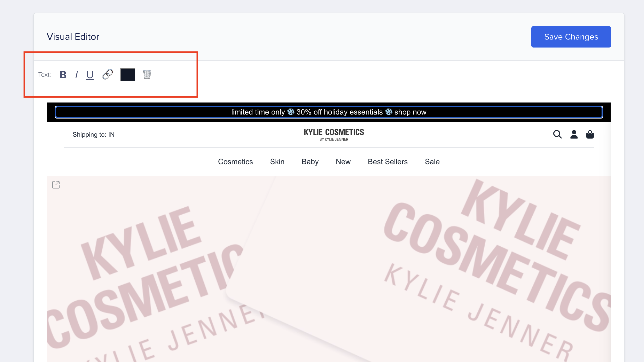644x362 pixels.
Task: Open the shopping bag cart icon
Action: tap(590, 134)
